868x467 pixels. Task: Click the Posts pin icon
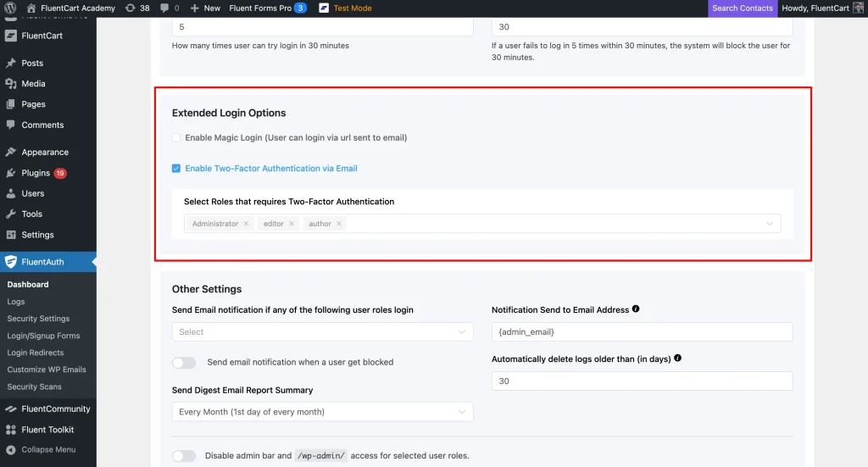[x=10, y=63]
